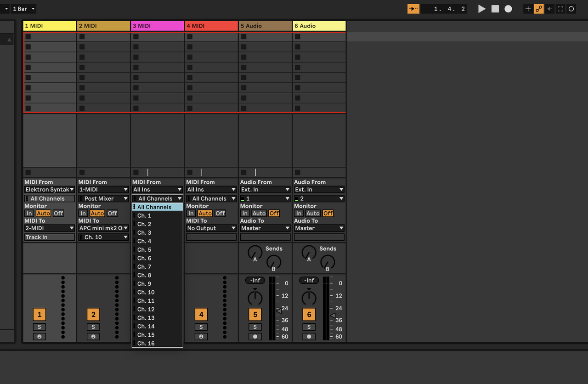Open track 4 All Ins MIDI From dropdown
588x384 pixels.
[211, 189]
